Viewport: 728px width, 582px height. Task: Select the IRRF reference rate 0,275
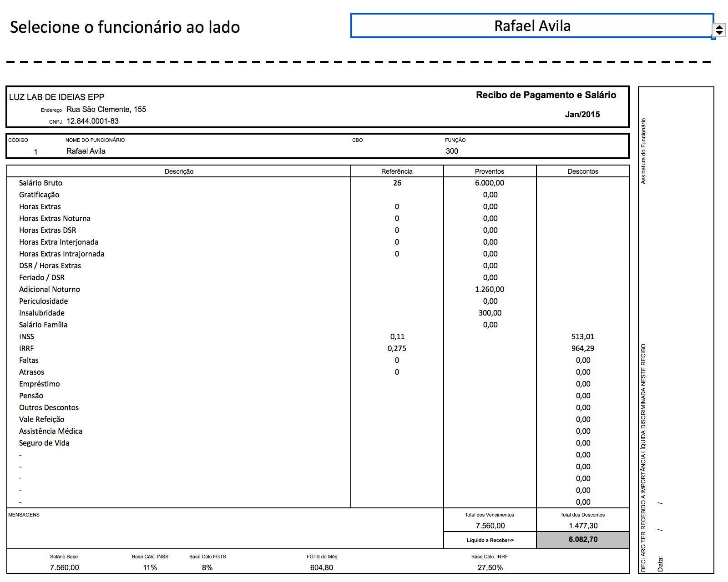point(397,348)
